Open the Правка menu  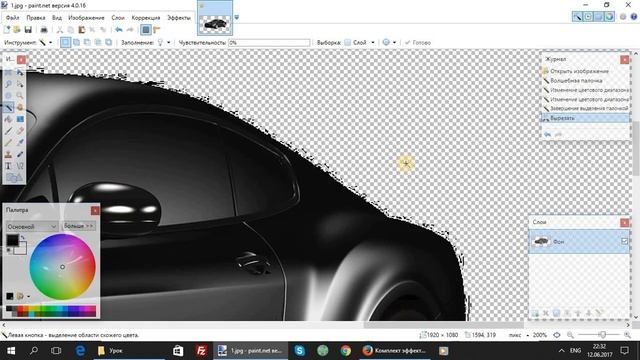tap(36, 18)
